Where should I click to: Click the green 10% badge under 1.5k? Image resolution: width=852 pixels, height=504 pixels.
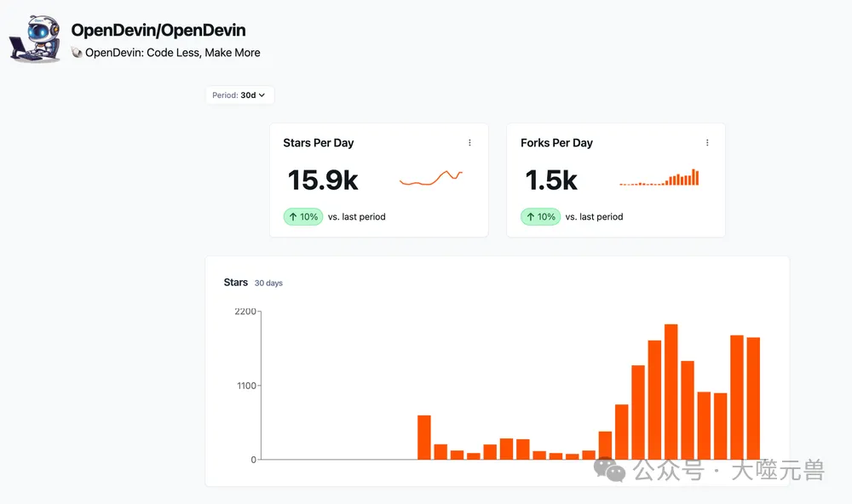point(541,217)
